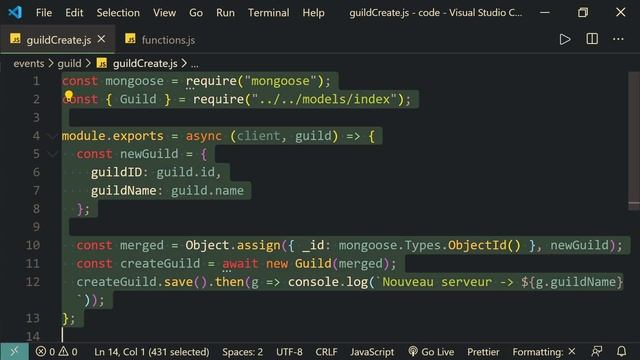This screenshot has height=360, width=640.
Task: Click createGuild.save on line 12
Action: pyautogui.click(x=134, y=282)
